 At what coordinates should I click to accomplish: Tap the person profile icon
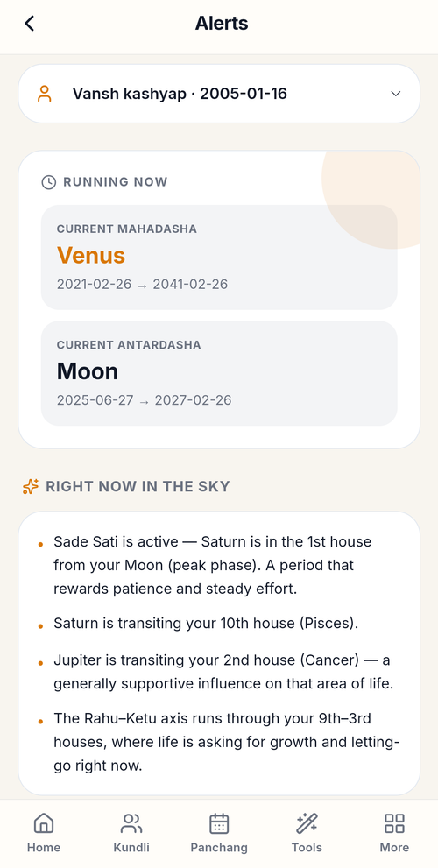pos(45,94)
